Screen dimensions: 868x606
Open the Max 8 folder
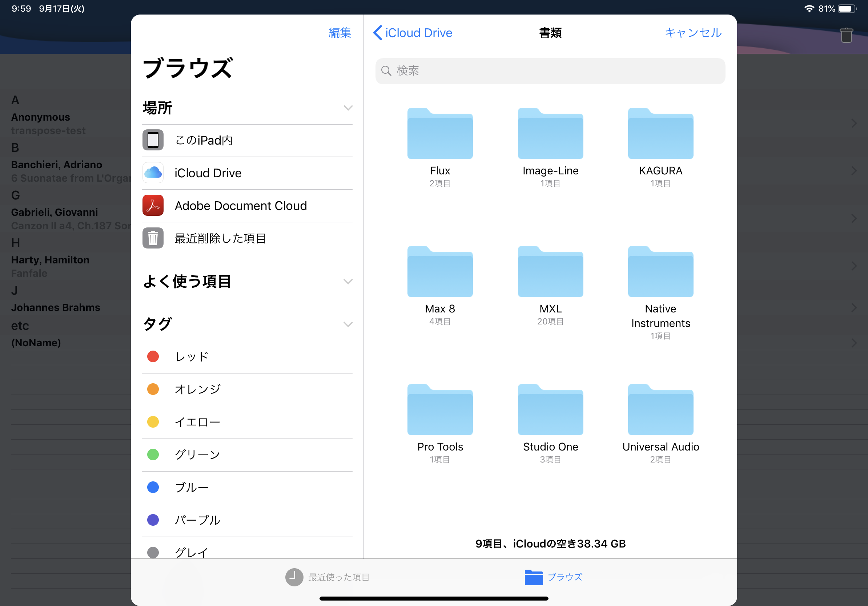click(x=440, y=271)
